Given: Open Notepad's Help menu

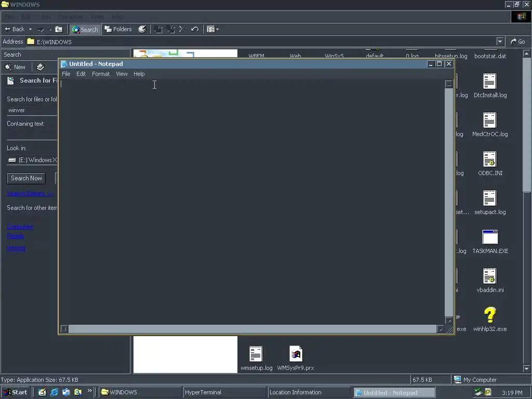Looking at the screenshot, I should tap(139, 74).
